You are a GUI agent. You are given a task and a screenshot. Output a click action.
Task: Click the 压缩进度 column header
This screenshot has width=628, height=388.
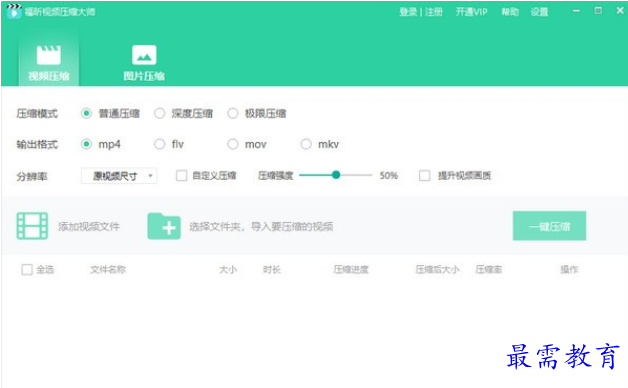tap(351, 269)
